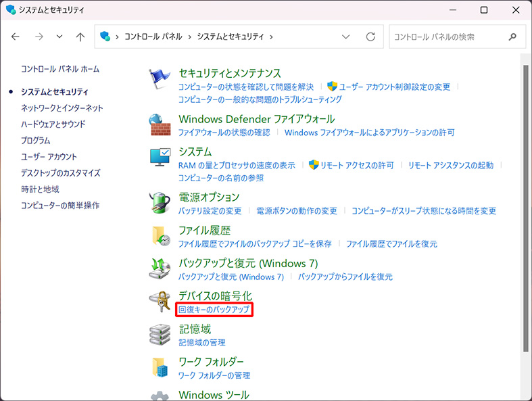Click Windows ファイアウォールによるアプリケーションの許可 link
532x401 pixels.
click(370, 133)
